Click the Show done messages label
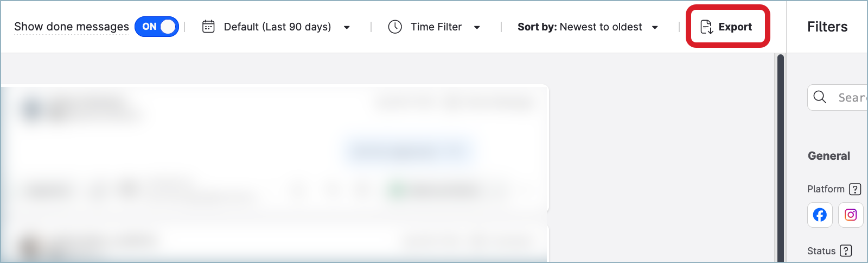Screen dimensions: 868x263 pos(72,27)
